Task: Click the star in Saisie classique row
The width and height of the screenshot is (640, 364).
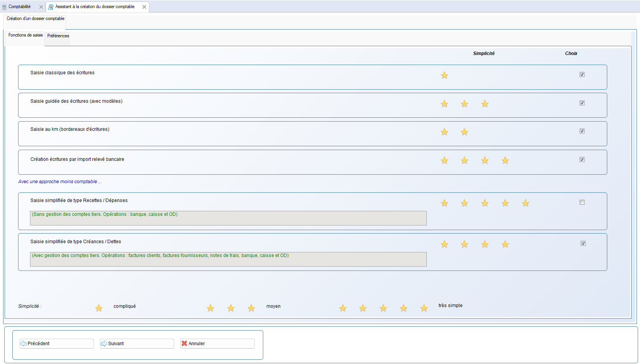Action: click(444, 75)
